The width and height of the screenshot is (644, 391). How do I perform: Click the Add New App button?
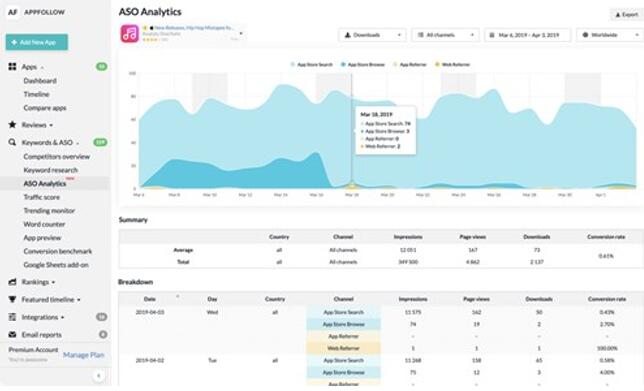[x=37, y=42]
